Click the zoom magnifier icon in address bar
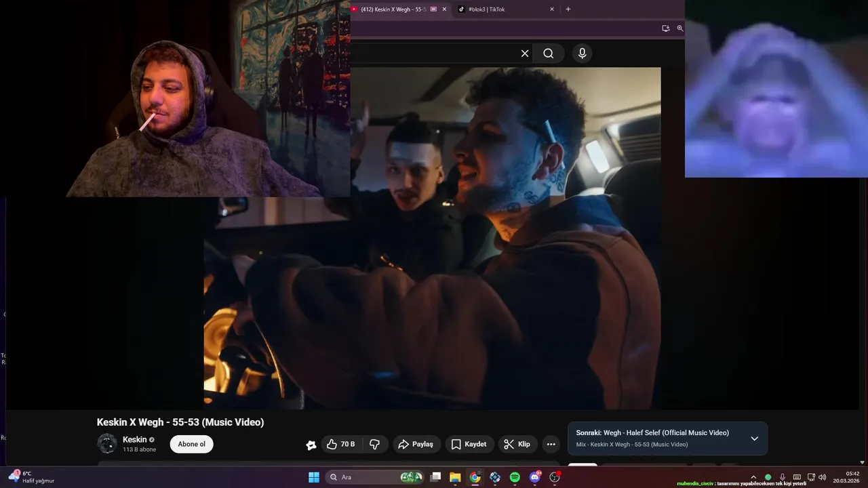Screen dimensions: 868x488 680,28
